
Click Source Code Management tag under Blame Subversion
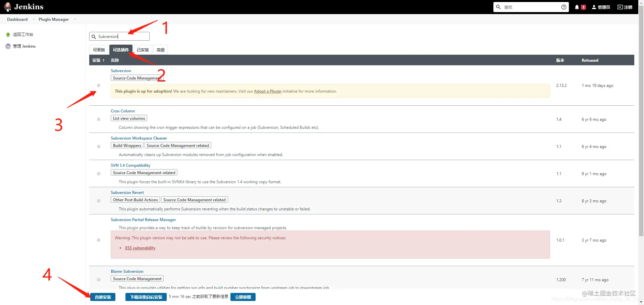[137, 279]
